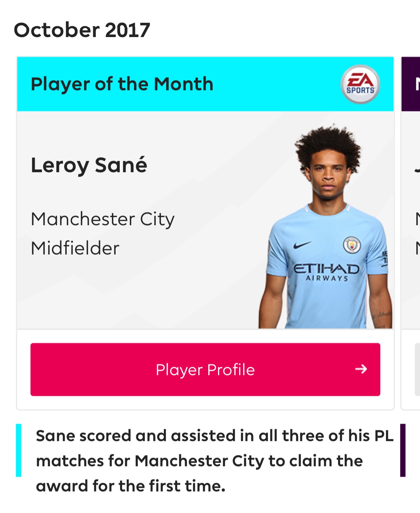Click the Midfielder position label
This screenshot has width=420, height=513.
tap(75, 248)
